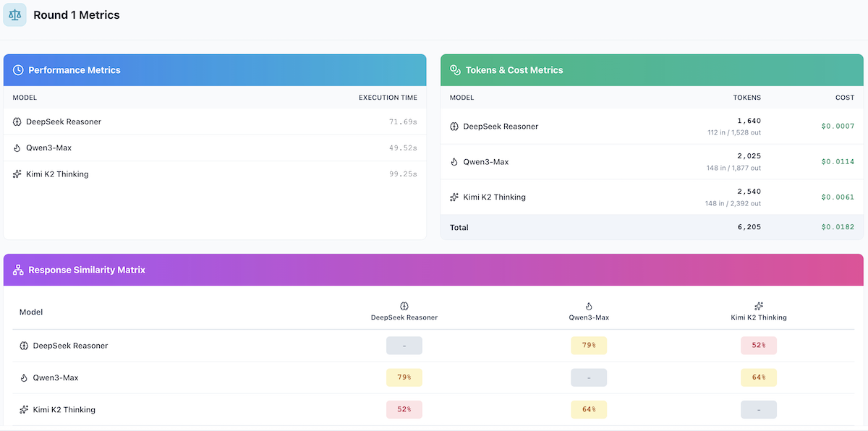Click Qwen3-Max icon in similarity matrix column header
Screen dimensions: 868x431
point(588,306)
